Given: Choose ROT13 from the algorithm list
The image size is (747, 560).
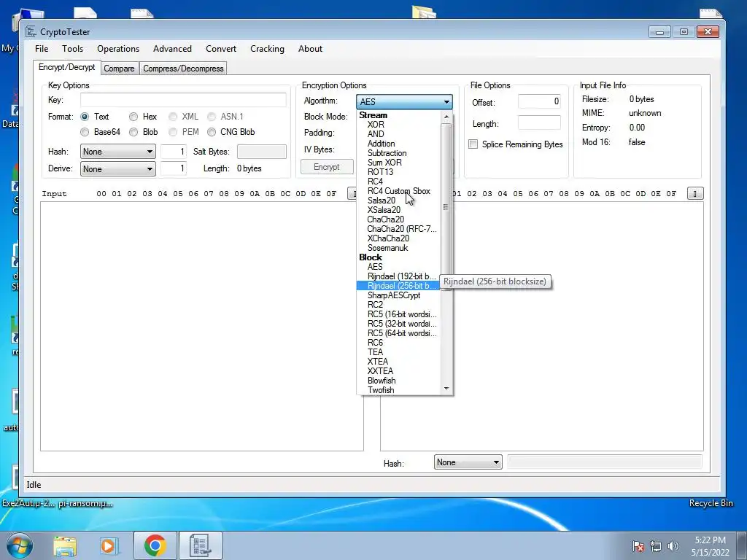Looking at the screenshot, I should tap(380, 172).
